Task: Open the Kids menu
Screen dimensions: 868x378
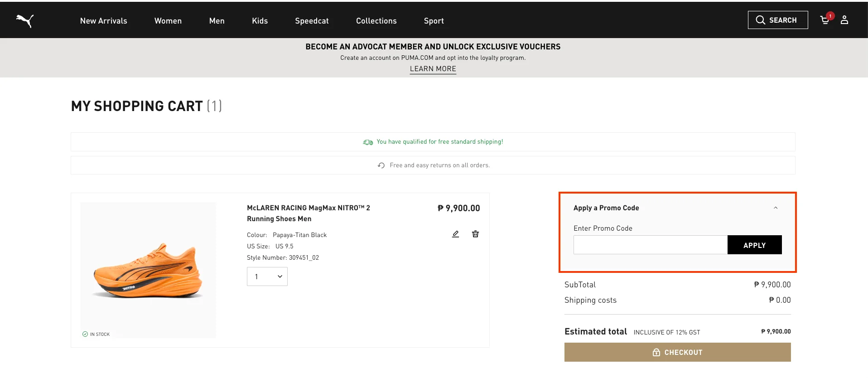Action: click(x=260, y=21)
